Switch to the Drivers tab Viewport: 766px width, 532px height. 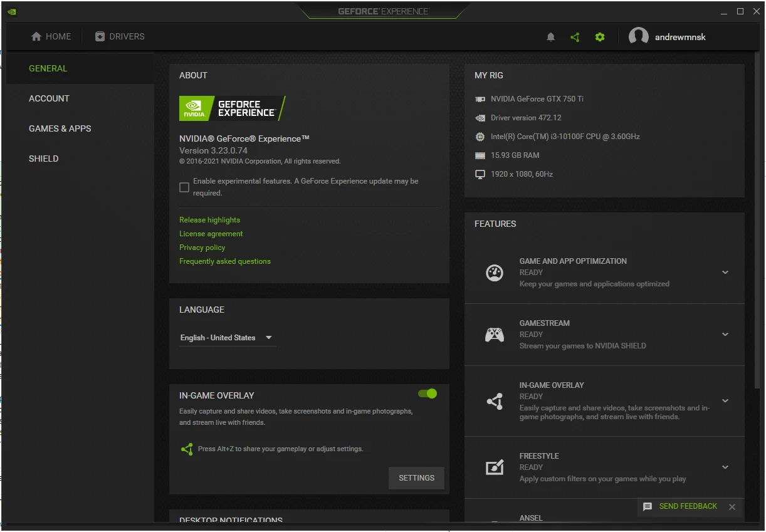(x=120, y=36)
